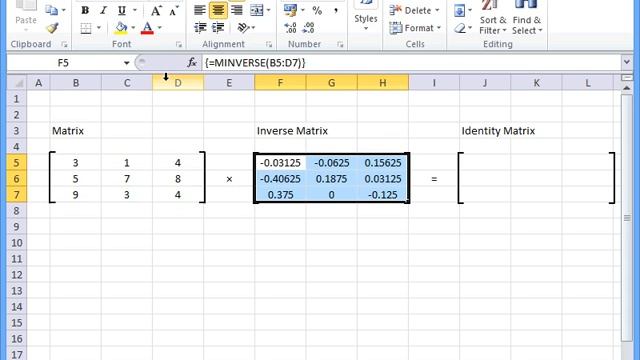
Task: Select cell containing -0.40625
Action: tap(280, 179)
